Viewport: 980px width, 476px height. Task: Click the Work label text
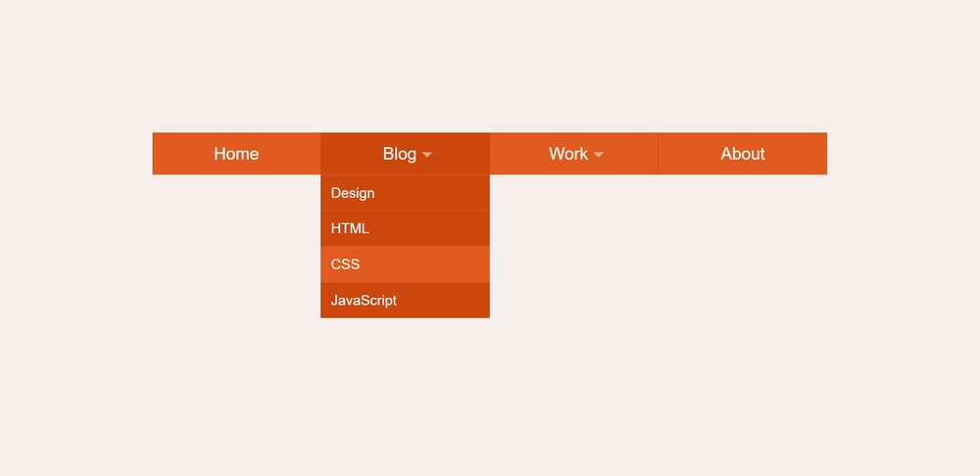[568, 154]
